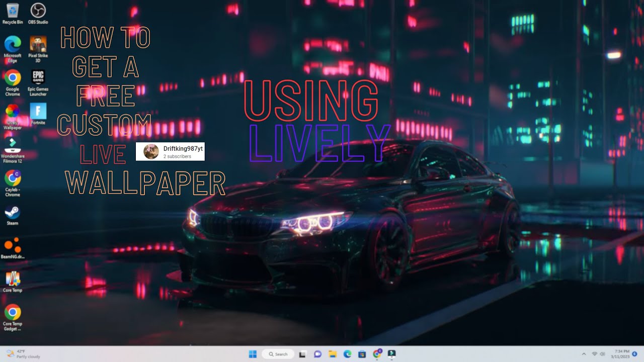644x362 pixels.
Task: Open File Explorer from the taskbar
Action: pyautogui.click(x=333, y=354)
